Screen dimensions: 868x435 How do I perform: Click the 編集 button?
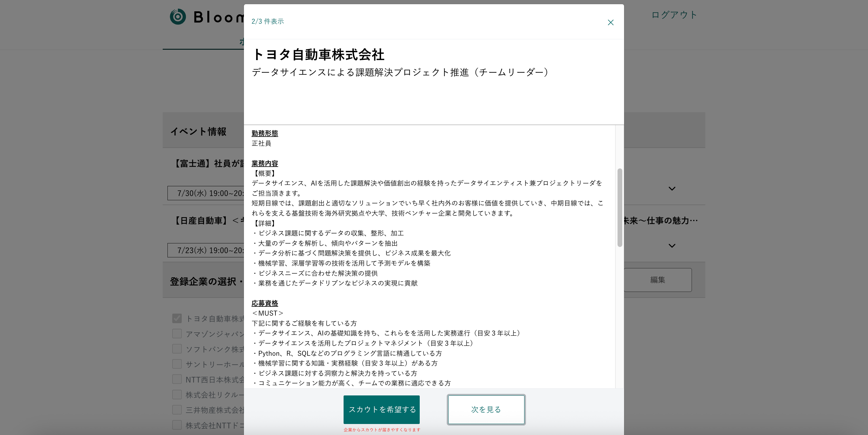click(x=657, y=280)
